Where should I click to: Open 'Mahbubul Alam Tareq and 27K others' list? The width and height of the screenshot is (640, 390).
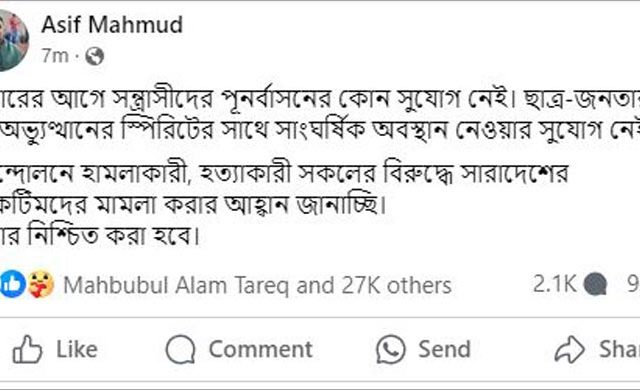pos(258,286)
